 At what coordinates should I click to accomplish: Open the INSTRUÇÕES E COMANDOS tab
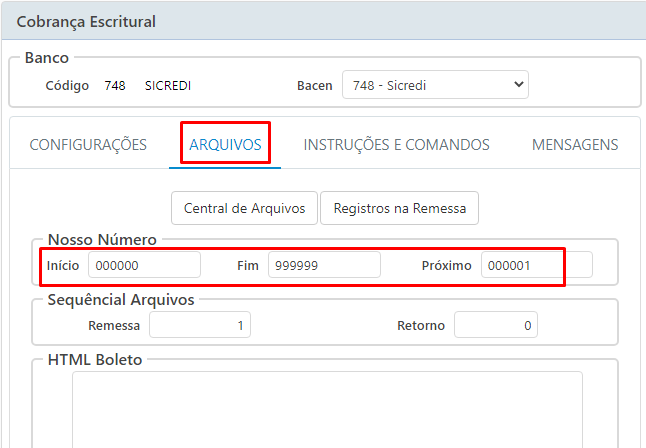point(396,145)
